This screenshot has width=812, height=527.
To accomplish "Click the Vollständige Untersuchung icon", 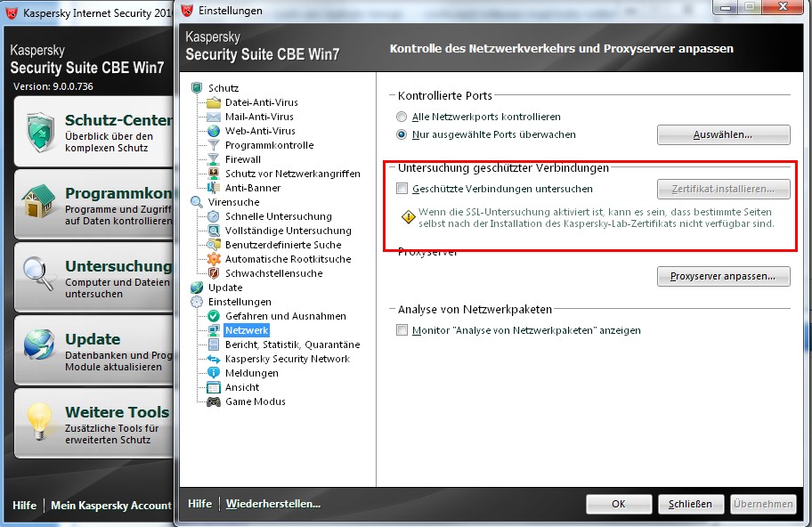I will pos(214,231).
